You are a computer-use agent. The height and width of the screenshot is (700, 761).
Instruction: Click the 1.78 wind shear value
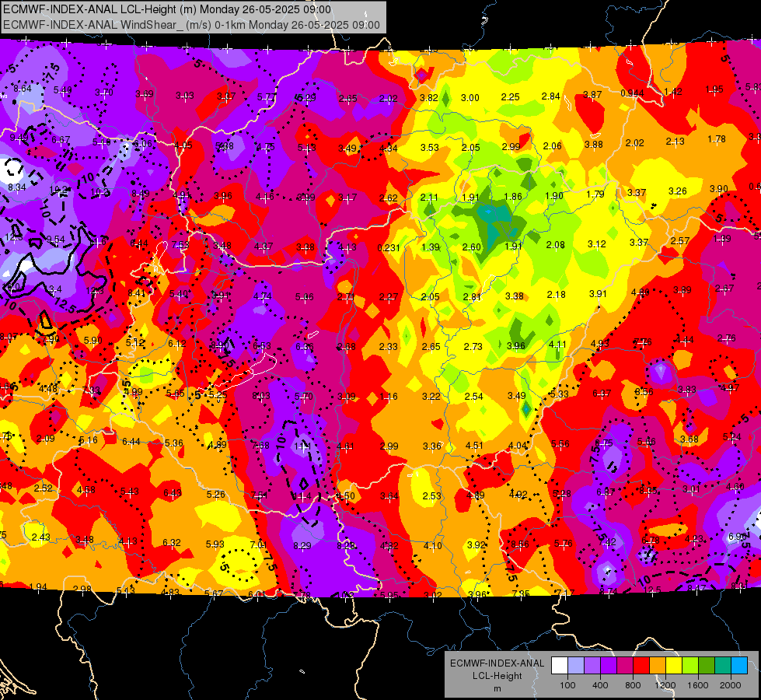click(717, 139)
